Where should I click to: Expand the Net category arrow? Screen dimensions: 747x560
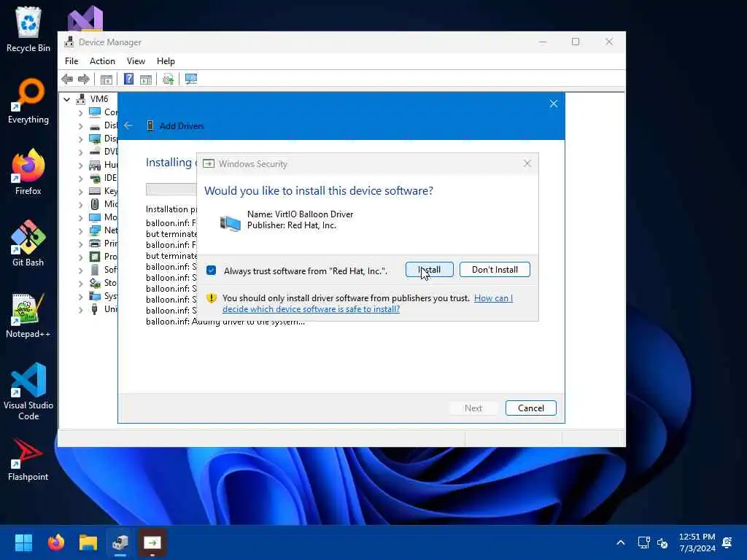click(x=80, y=231)
